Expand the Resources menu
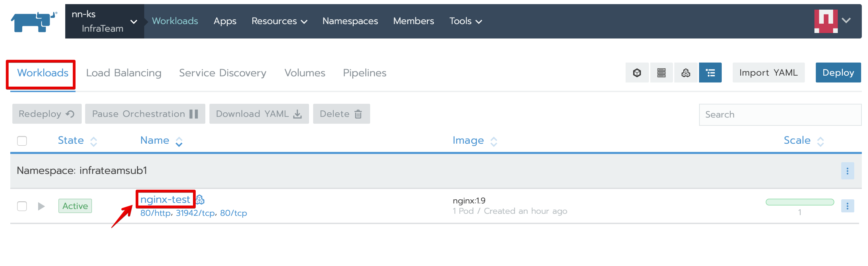The height and width of the screenshot is (266, 868). [x=279, y=21]
